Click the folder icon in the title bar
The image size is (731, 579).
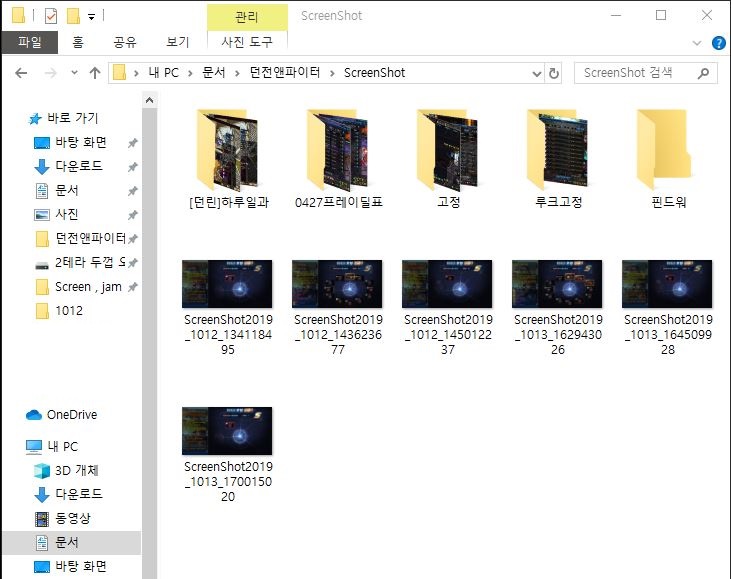point(18,16)
